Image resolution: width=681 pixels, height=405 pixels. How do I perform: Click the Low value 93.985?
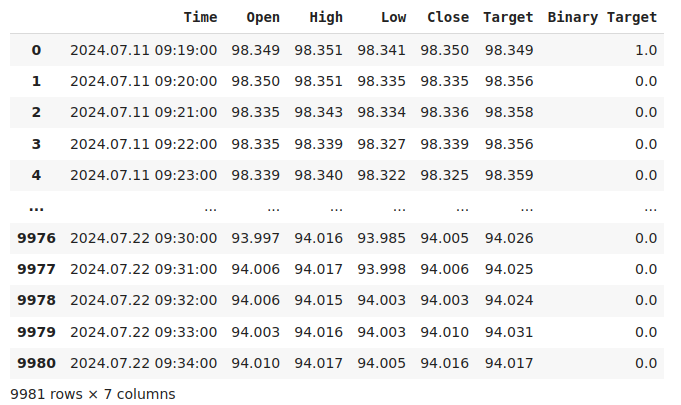tap(382, 238)
